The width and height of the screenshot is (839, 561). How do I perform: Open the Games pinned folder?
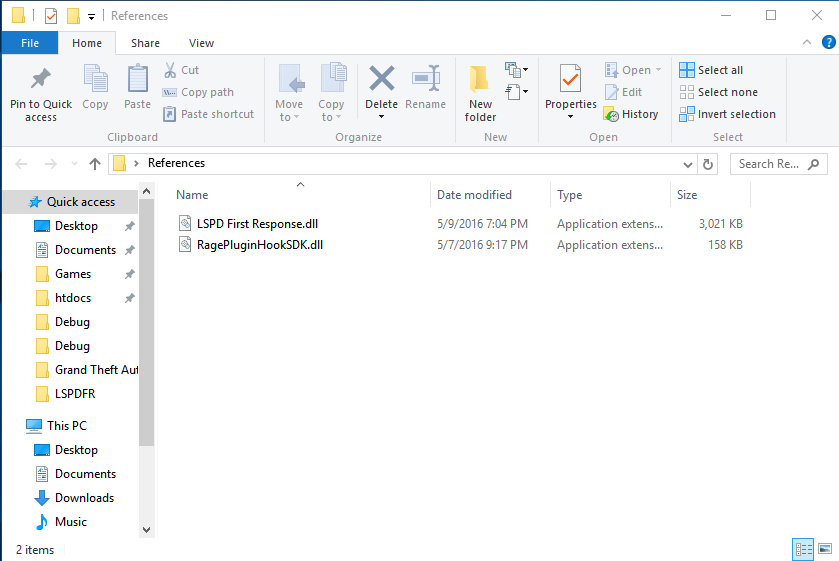coord(73,274)
